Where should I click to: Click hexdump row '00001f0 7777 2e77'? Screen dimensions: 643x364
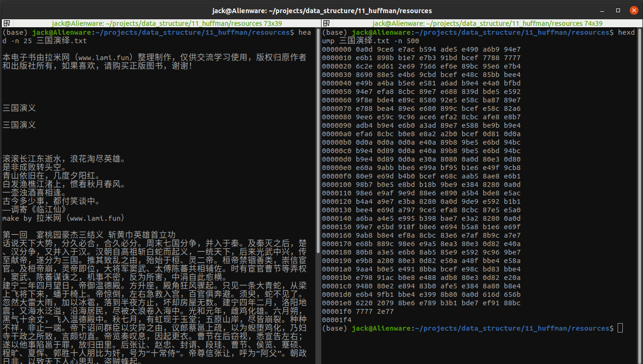[x=358, y=311]
